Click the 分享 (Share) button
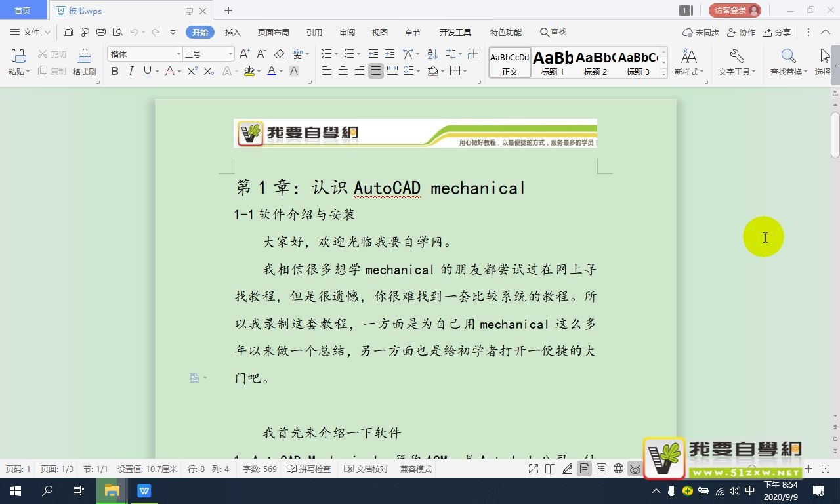The height and width of the screenshot is (504, 840). click(x=776, y=32)
